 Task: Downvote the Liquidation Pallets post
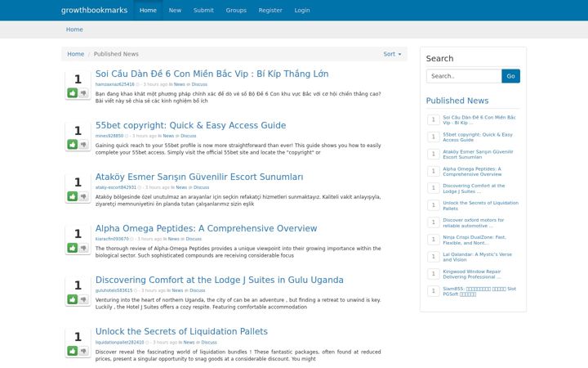pos(83,351)
